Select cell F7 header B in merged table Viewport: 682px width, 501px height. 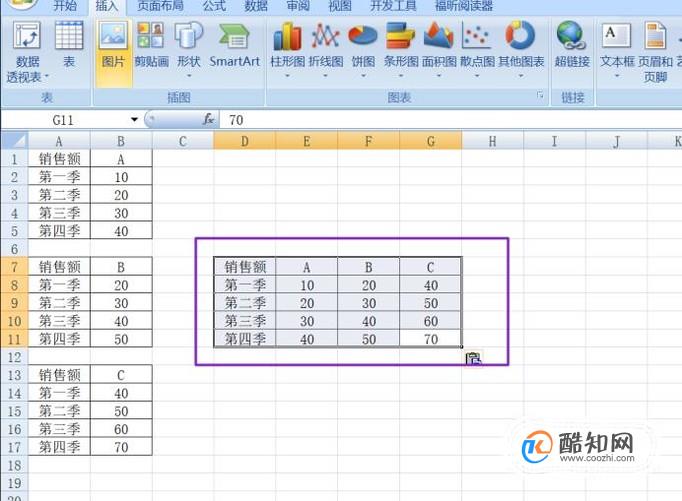(x=369, y=267)
